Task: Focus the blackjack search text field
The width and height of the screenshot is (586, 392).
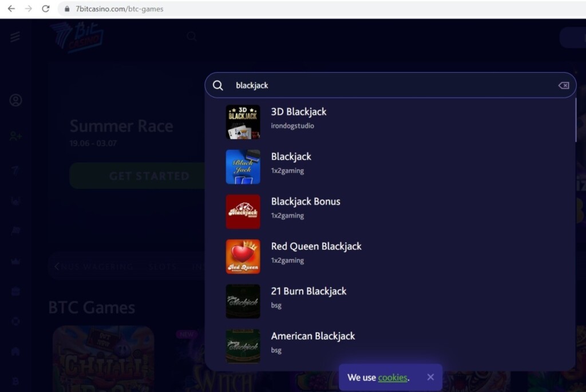Action: pos(390,86)
